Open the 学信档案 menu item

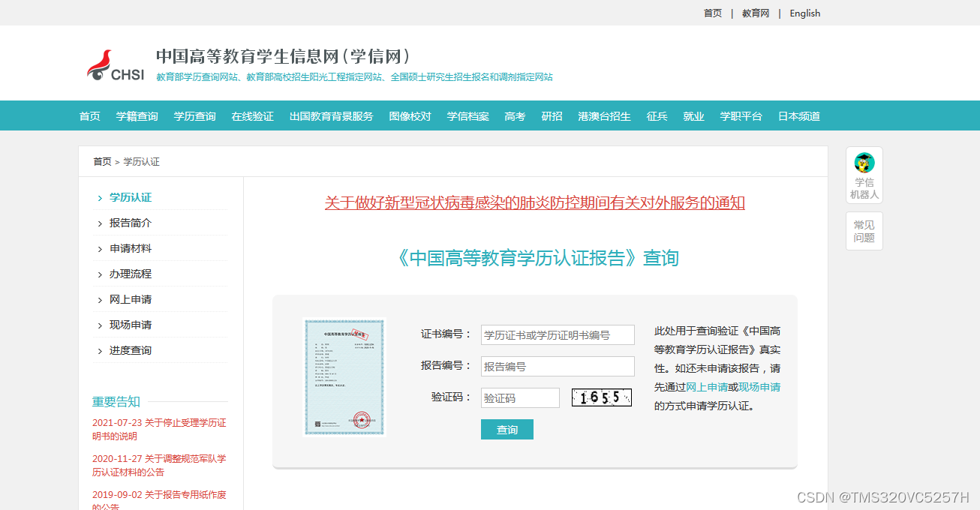coord(468,116)
